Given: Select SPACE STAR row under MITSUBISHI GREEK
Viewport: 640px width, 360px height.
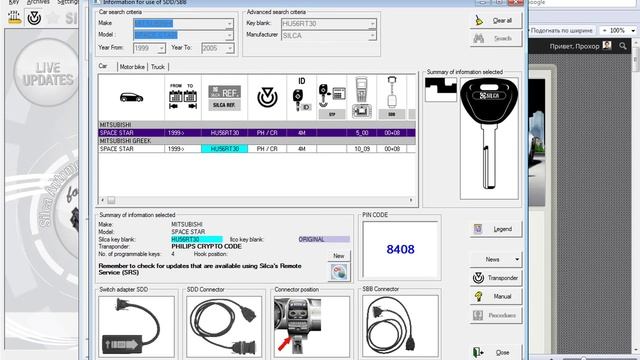Looking at the screenshot, I should coord(257,149).
